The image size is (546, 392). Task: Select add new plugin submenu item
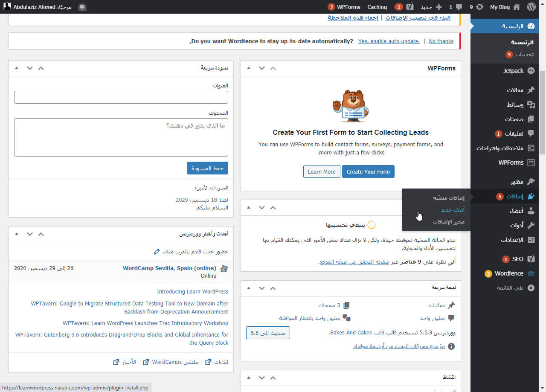453,210
